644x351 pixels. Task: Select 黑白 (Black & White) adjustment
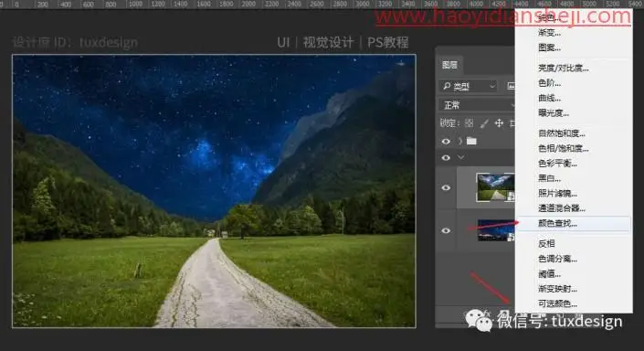549,178
